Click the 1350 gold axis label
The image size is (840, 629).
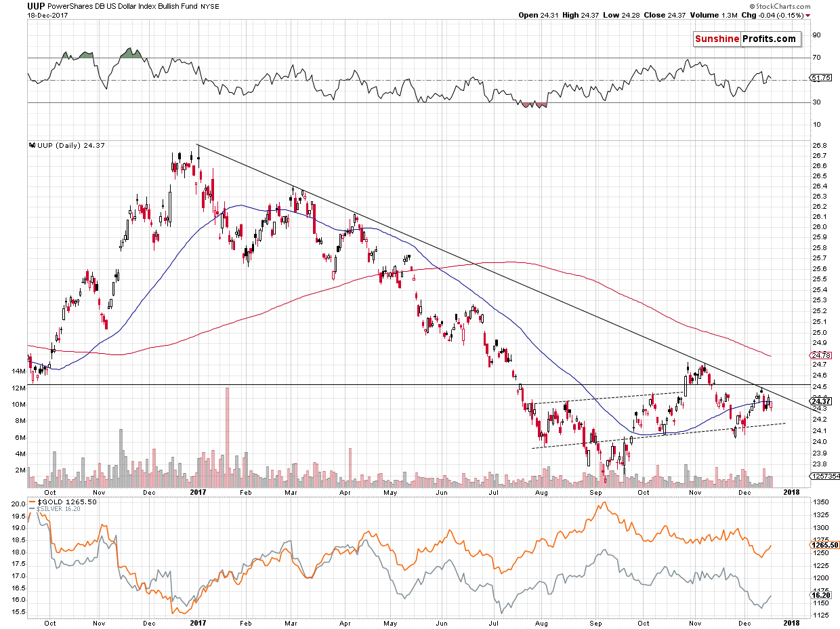click(820, 502)
